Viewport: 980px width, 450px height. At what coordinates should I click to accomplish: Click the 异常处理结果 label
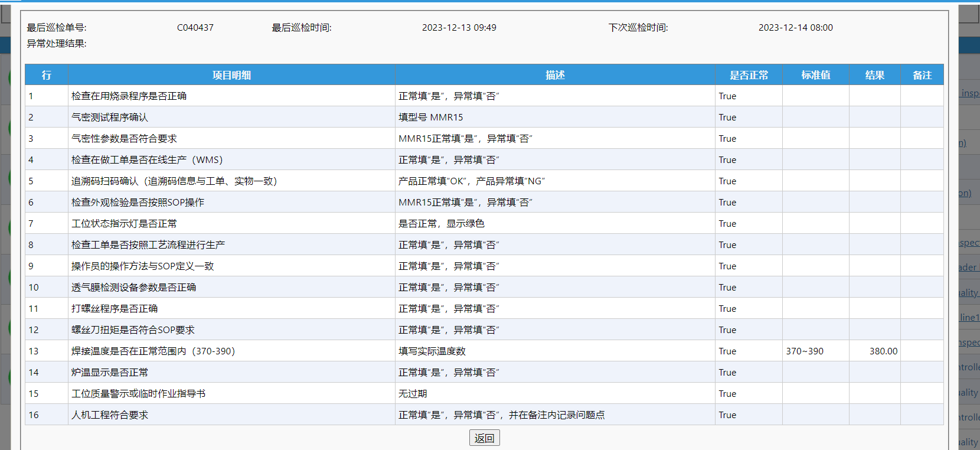[x=57, y=44]
